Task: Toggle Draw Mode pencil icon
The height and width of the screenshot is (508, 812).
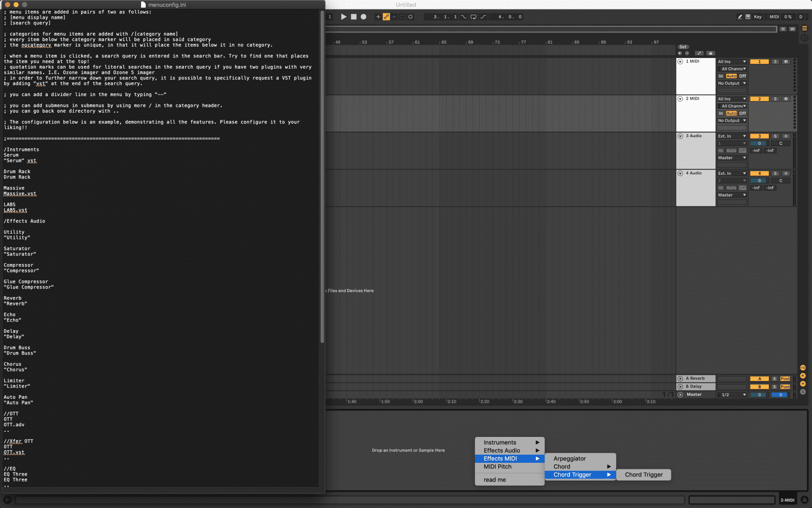Action: pyautogui.click(x=740, y=17)
